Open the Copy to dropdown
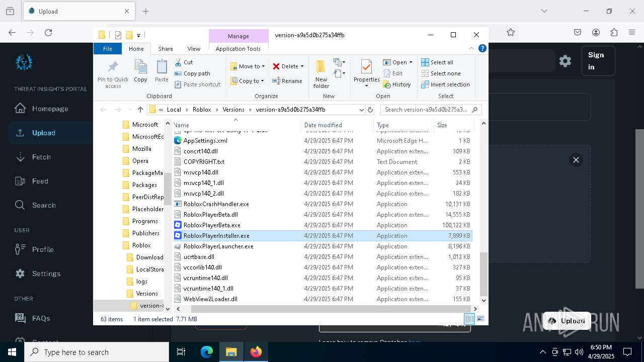 pyautogui.click(x=247, y=81)
